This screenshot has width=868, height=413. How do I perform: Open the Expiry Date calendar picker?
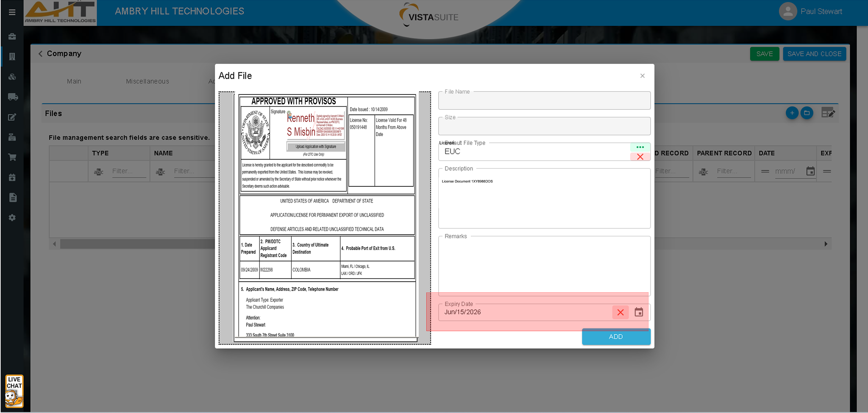[x=638, y=312]
